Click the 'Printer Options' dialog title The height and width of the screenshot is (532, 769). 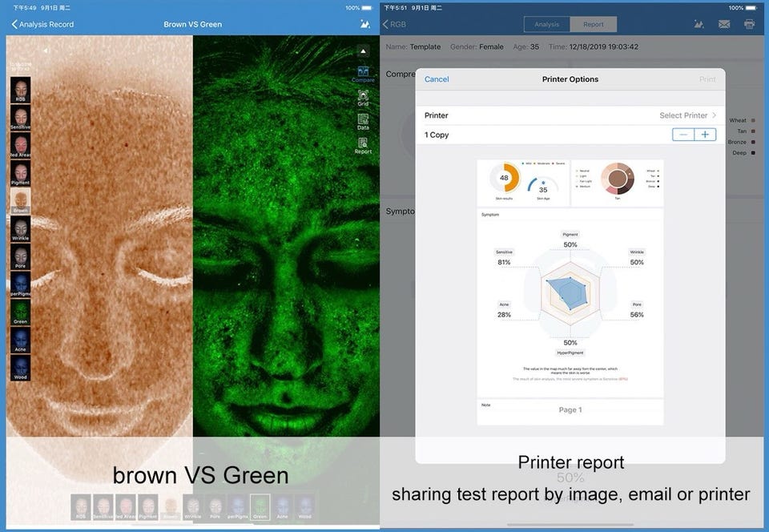[x=570, y=79]
